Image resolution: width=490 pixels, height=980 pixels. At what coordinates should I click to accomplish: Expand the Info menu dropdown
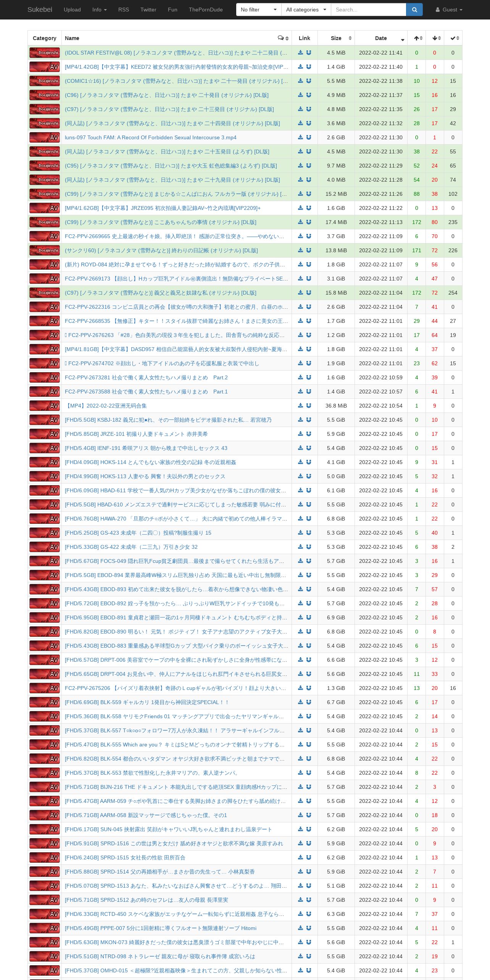tap(99, 10)
